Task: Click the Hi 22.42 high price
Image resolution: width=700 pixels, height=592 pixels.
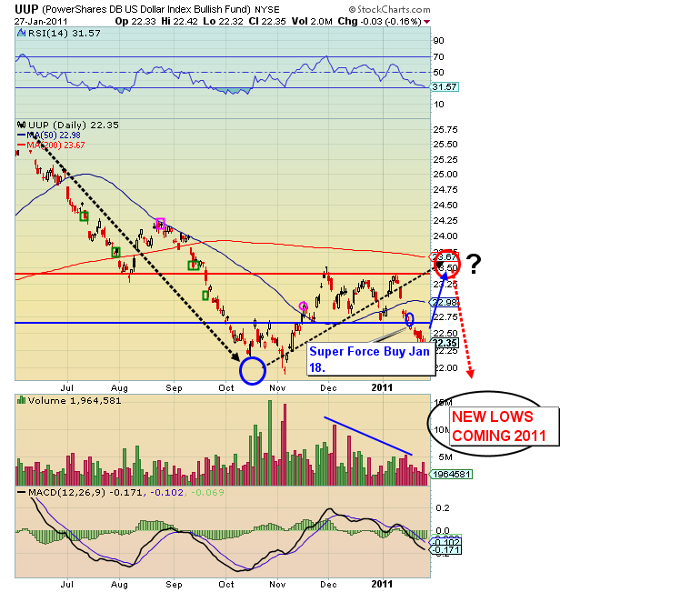Action: [179, 22]
